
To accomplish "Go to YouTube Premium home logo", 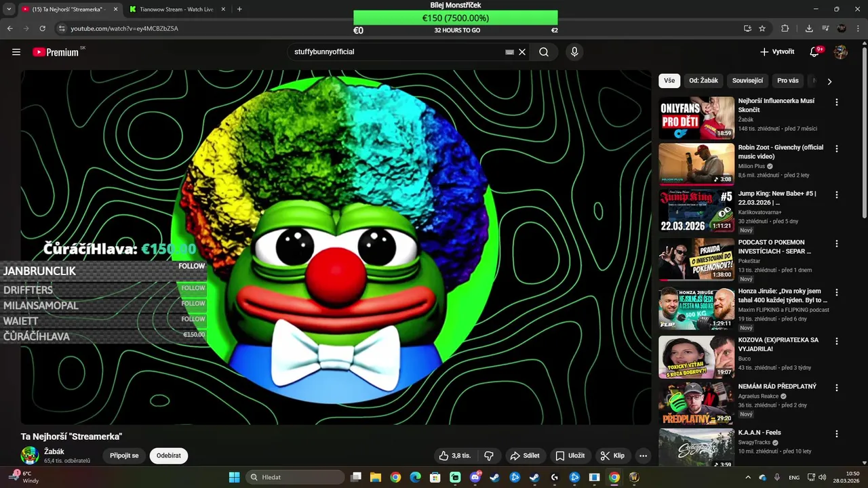I will pyautogui.click(x=56, y=52).
